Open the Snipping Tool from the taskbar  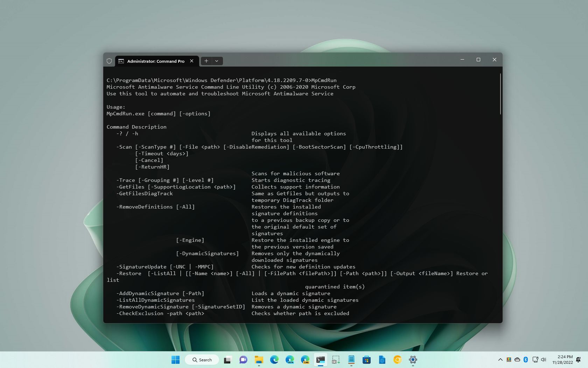click(335, 360)
